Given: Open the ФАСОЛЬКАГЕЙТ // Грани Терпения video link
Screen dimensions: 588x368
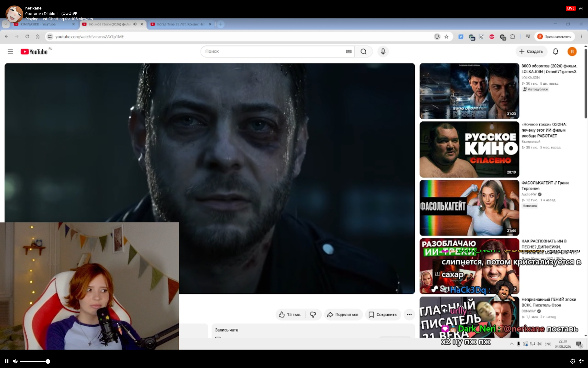Looking at the screenshot, I should click(x=545, y=186).
